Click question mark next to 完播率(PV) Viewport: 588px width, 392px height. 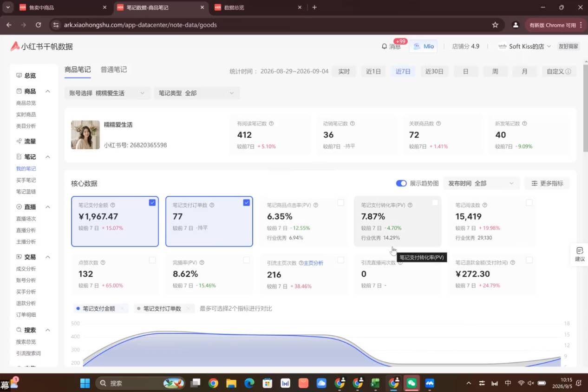coord(202,263)
